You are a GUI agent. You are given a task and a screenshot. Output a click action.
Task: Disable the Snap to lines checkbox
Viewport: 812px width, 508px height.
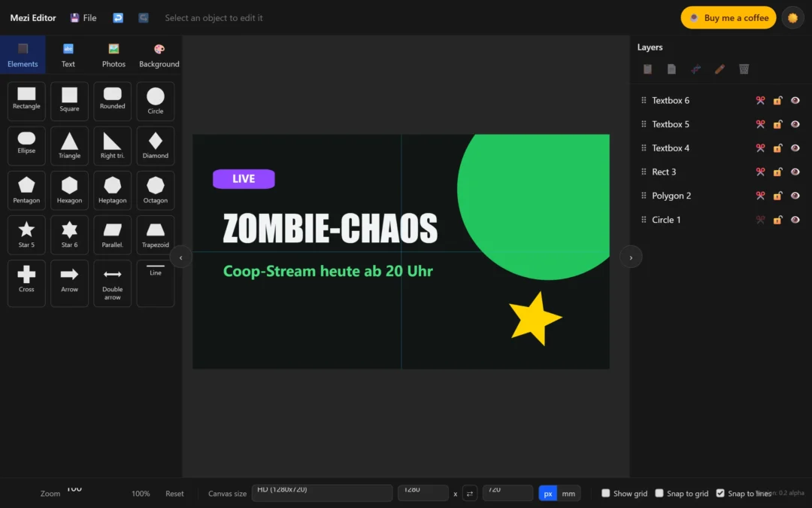coord(720,493)
